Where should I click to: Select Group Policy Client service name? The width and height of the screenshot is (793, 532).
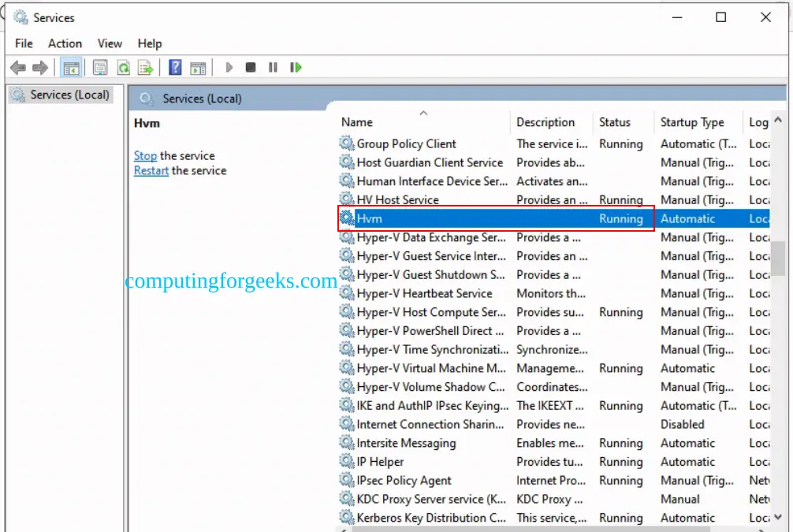(407, 143)
